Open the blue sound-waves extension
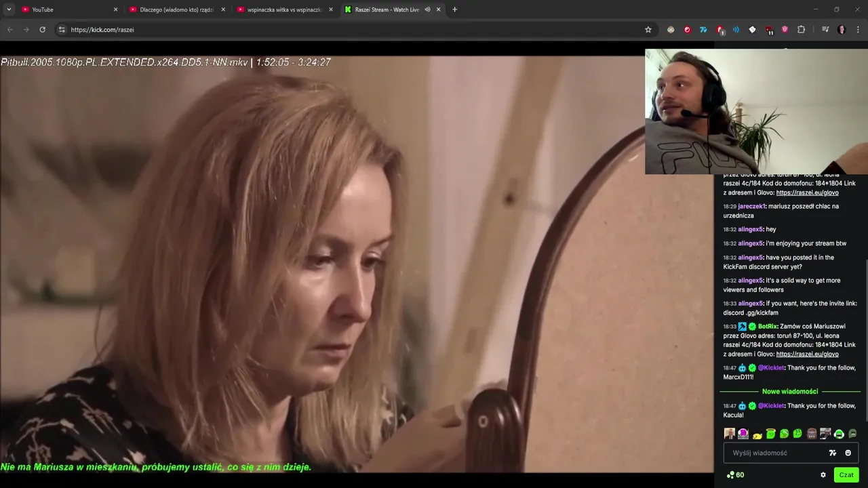This screenshot has width=868, height=488. [x=736, y=30]
